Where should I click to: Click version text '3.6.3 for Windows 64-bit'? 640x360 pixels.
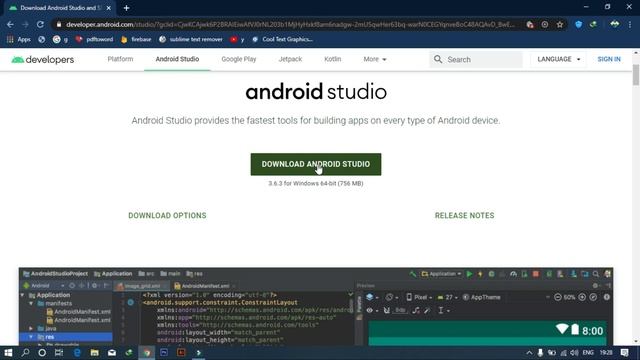[316, 184]
